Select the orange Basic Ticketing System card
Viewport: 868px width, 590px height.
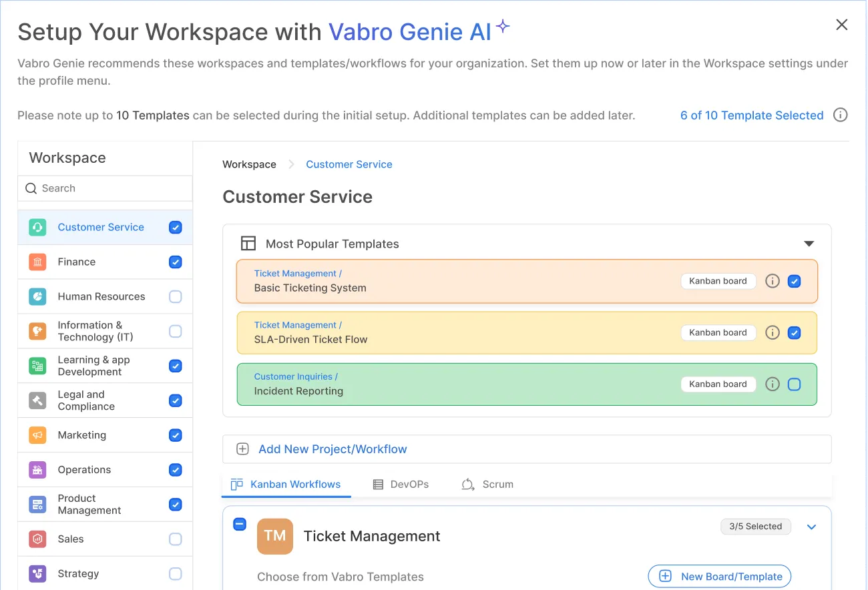tap(454, 282)
